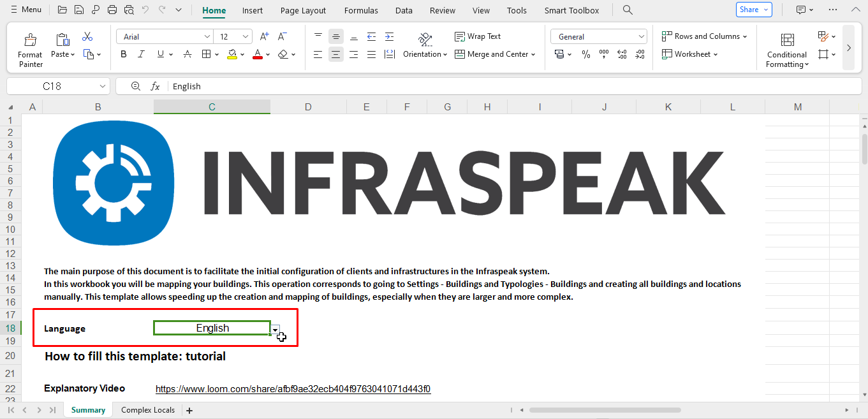Click the search magnifier icon
The image size is (868, 419).
[x=628, y=10]
